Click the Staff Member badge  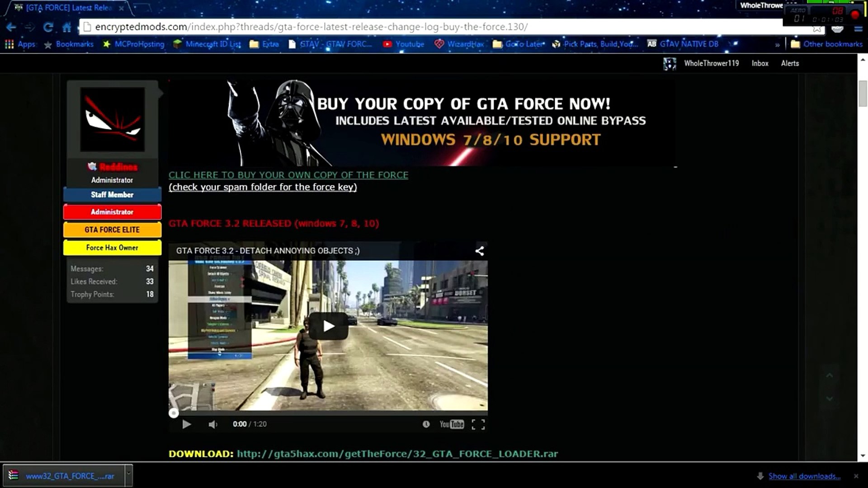(x=112, y=195)
